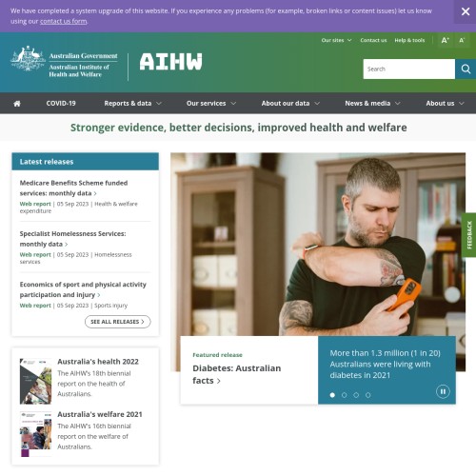Image resolution: width=476 pixels, height=476 pixels.
Task: Click into the Search input field
Action: coord(408,69)
